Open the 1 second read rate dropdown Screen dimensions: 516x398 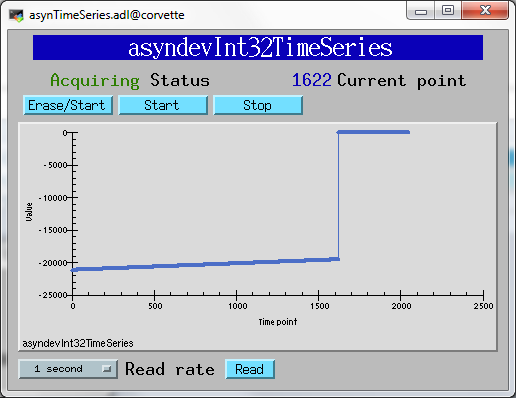[x=68, y=369]
